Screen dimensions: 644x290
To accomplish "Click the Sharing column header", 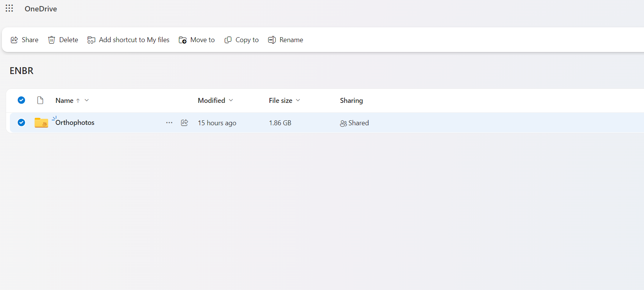I will pos(351,101).
